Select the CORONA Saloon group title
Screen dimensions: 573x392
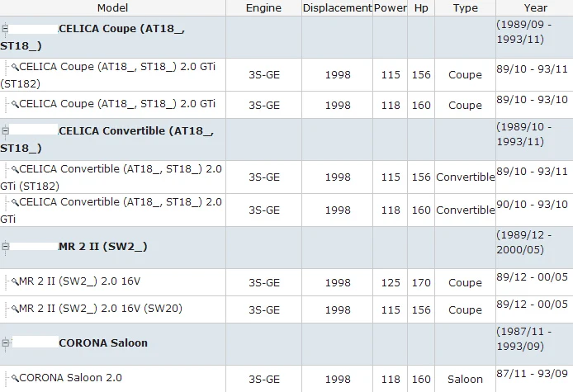coord(103,342)
